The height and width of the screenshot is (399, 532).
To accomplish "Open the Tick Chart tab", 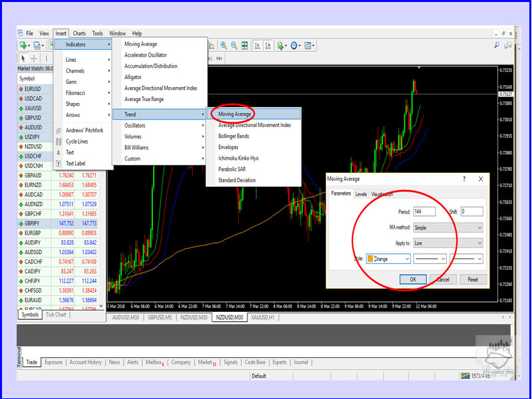I will [x=56, y=315].
